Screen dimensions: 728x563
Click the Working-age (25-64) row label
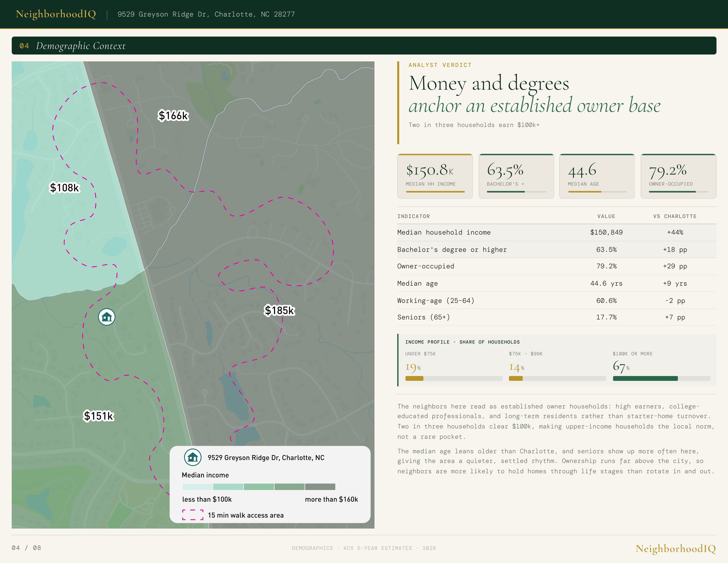(x=436, y=301)
